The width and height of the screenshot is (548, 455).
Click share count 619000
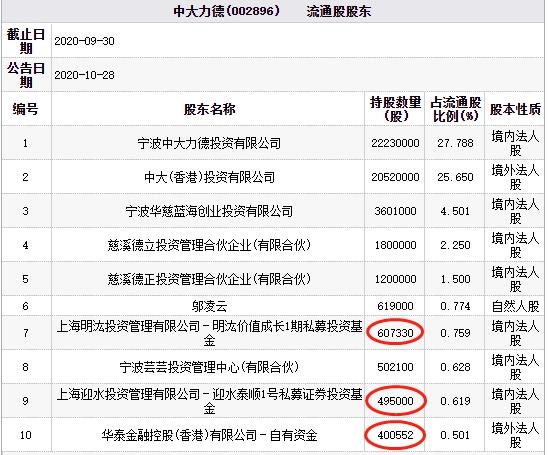click(395, 306)
